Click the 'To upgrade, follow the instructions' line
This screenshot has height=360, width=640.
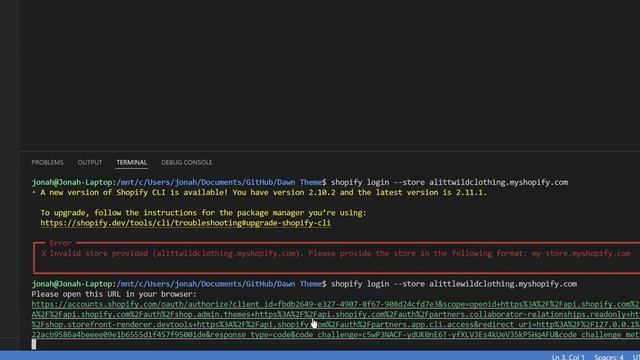[203, 213]
